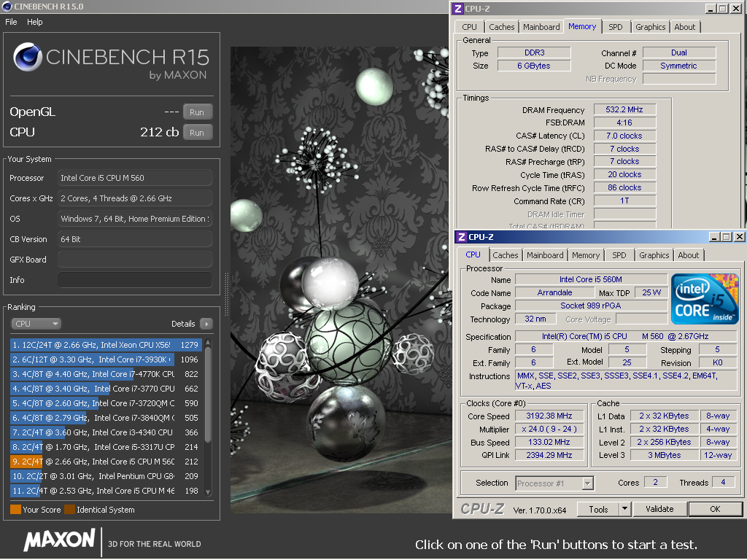Click the Intel Core i5 inside logo
This screenshot has height=560, width=747.
pyautogui.click(x=705, y=299)
